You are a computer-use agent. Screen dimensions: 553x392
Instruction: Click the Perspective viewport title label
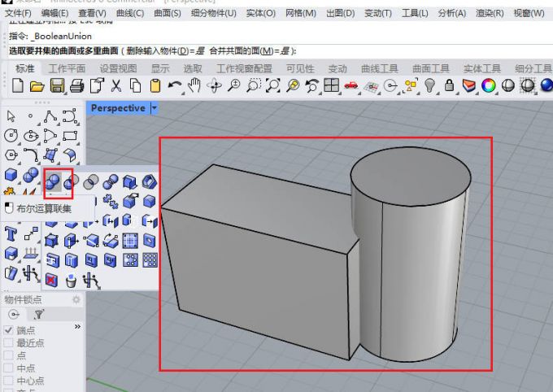pos(118,108)
